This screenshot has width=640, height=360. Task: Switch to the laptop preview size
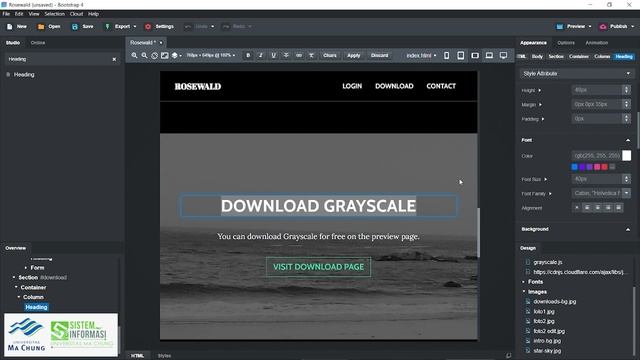[x=489, y=56]
